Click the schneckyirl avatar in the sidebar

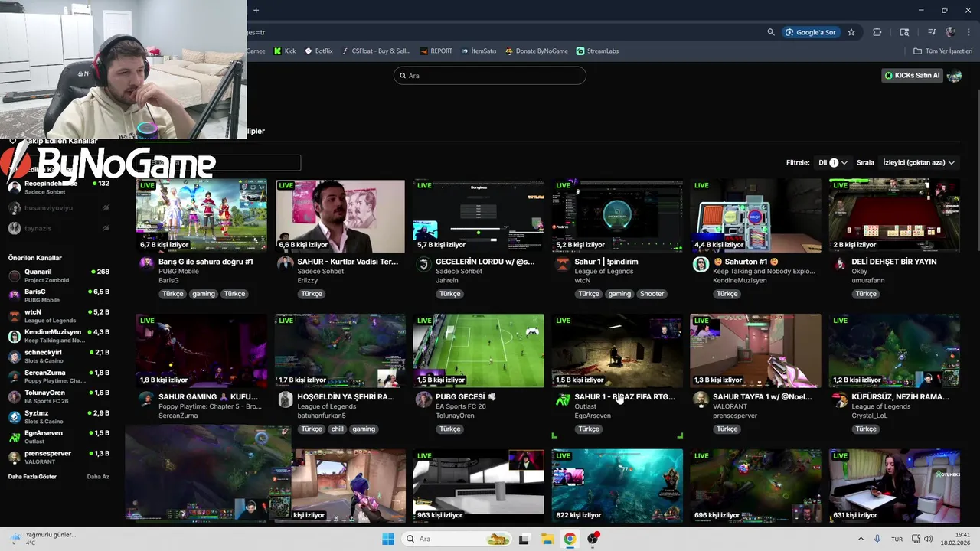click(15, 357)
